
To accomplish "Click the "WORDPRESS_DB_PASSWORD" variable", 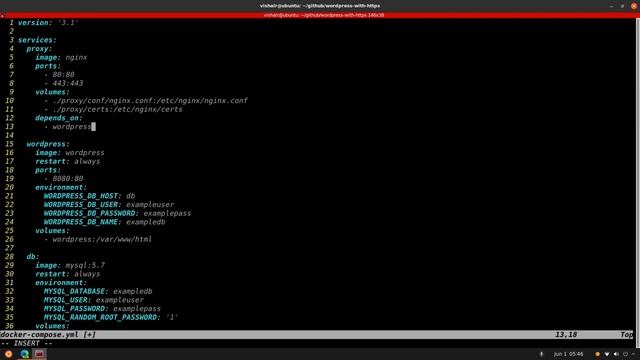I will (x=89, y=213).
